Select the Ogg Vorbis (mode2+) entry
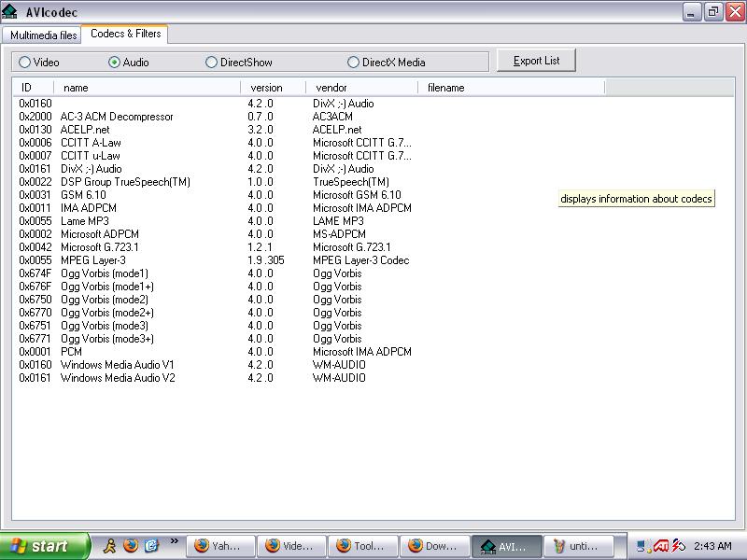 [x=107, y=313]
